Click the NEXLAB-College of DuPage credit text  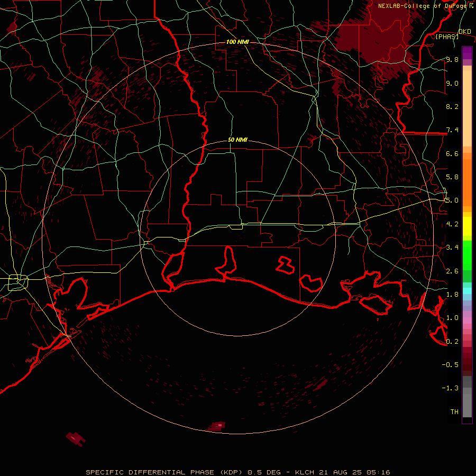point(425,6)
